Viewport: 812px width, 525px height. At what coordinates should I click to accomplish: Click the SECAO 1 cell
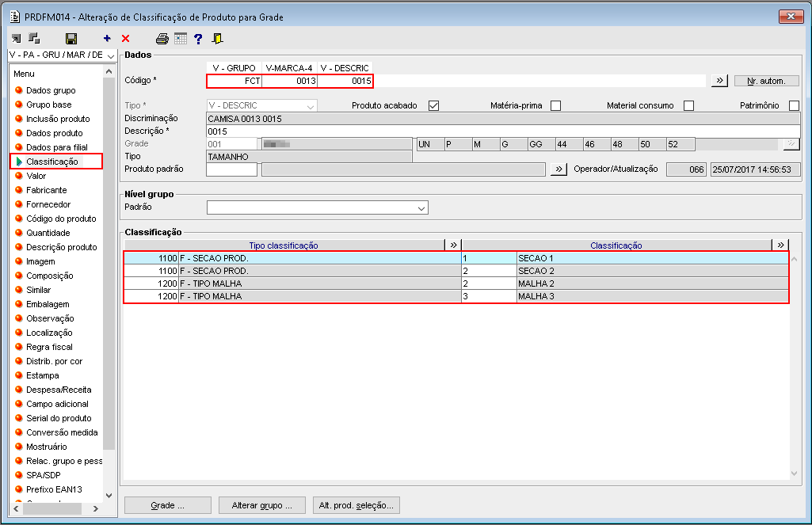coord(653,258)
